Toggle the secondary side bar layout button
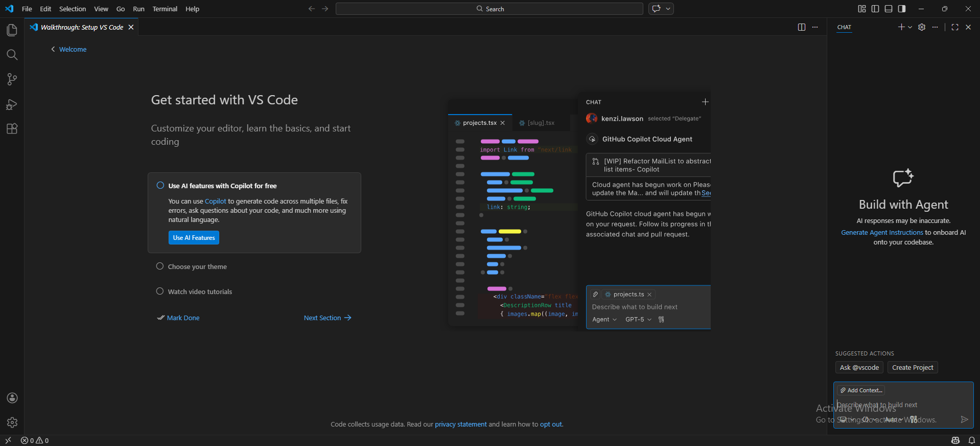980x446 pixels. [x=902, y=9]
